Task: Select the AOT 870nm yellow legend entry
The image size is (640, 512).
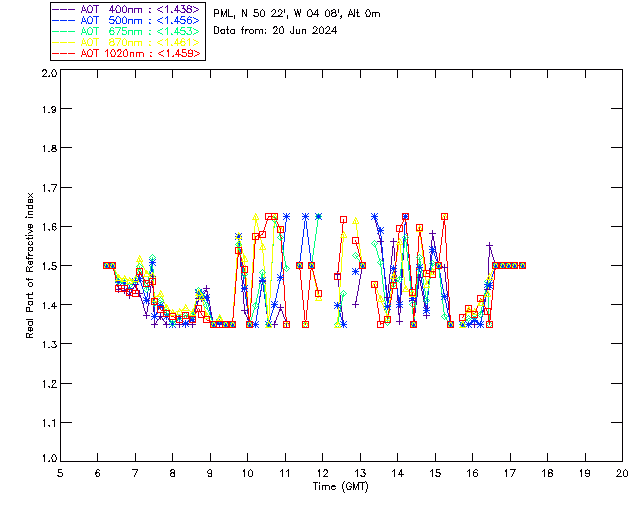Action: coord(126,42)
